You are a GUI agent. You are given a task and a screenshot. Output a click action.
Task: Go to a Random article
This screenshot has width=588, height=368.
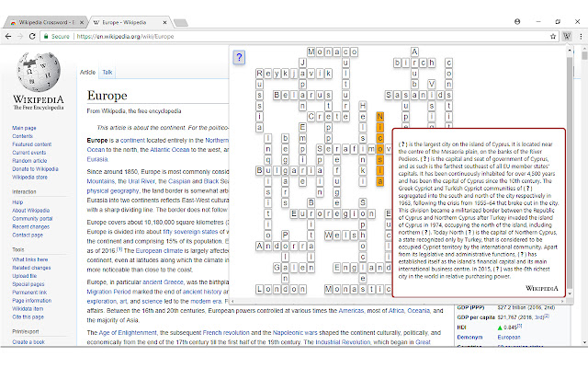pos(29,161)
